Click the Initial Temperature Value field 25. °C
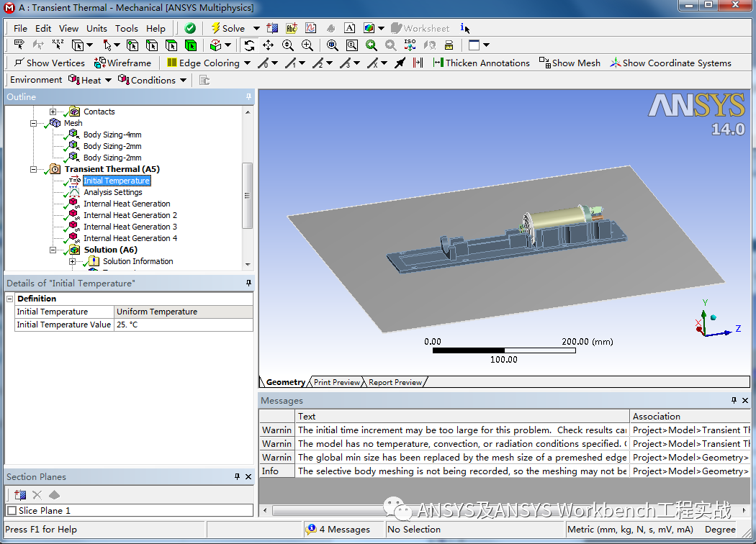The image size is (756, 544). click(183, 325)
